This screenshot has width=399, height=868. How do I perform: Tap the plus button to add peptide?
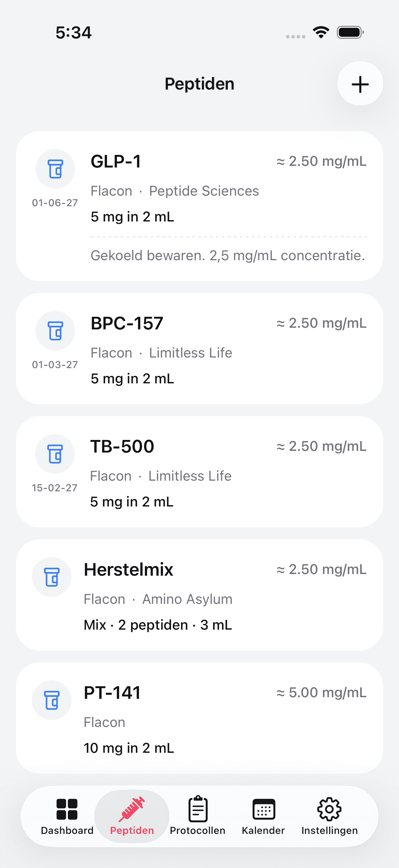(x=360, y=83)
